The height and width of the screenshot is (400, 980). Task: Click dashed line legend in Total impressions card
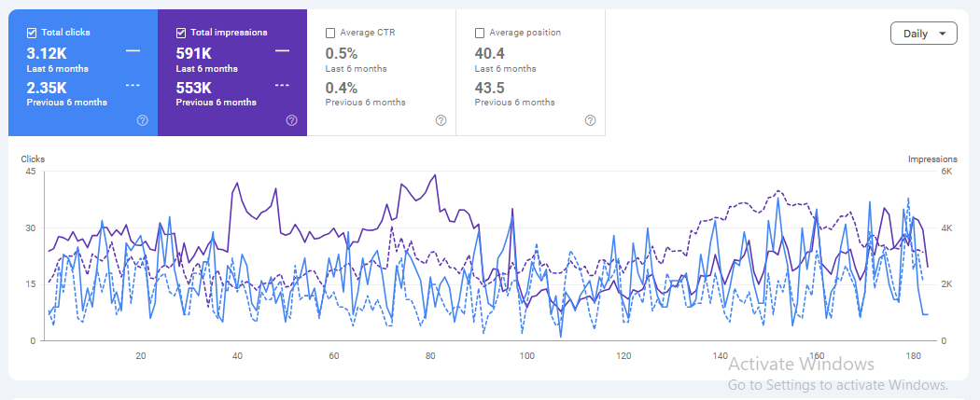[x=282, y=85]
